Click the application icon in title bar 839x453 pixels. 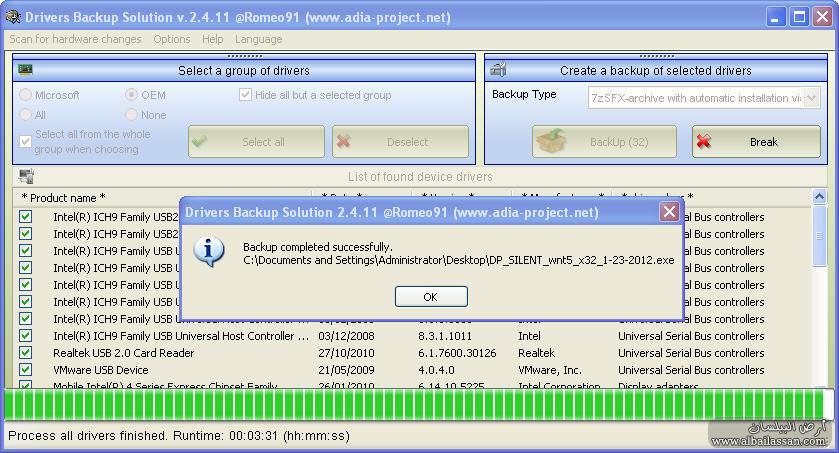[12, 17]
